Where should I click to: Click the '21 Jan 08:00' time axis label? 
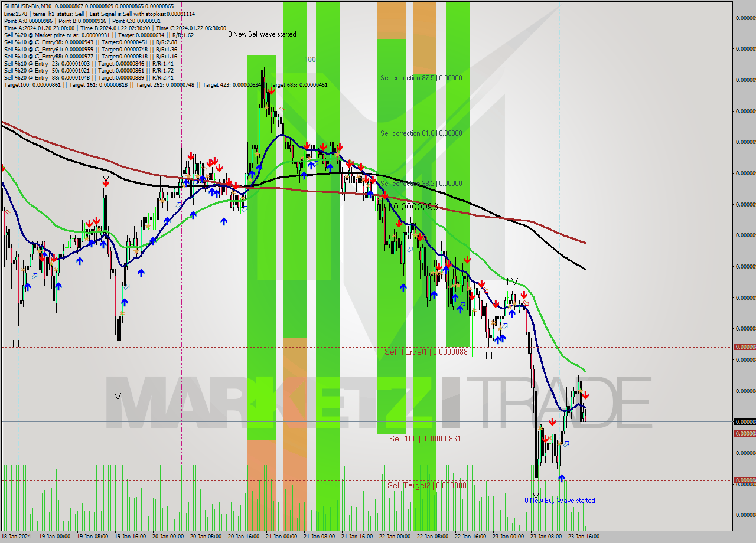[x=319, y=537]
